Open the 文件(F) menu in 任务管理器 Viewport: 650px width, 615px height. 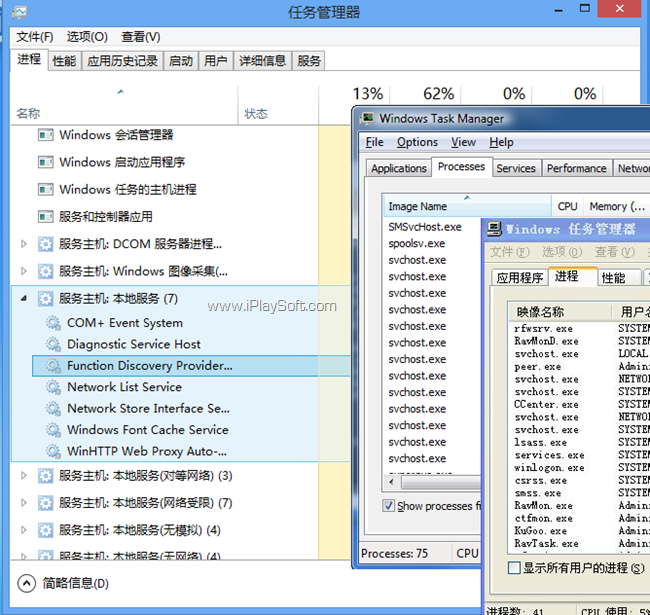pos(35,37)
